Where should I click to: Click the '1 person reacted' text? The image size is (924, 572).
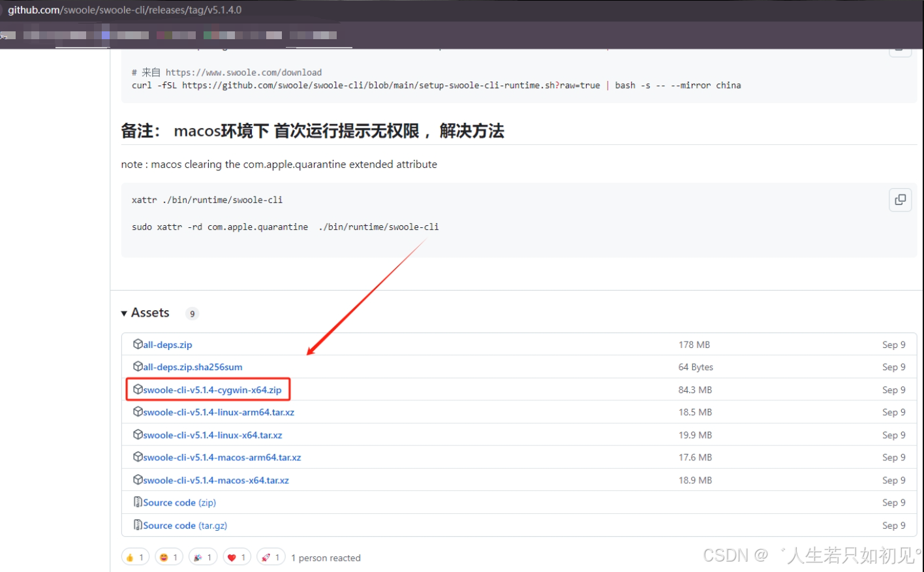(x=326, y=558)
